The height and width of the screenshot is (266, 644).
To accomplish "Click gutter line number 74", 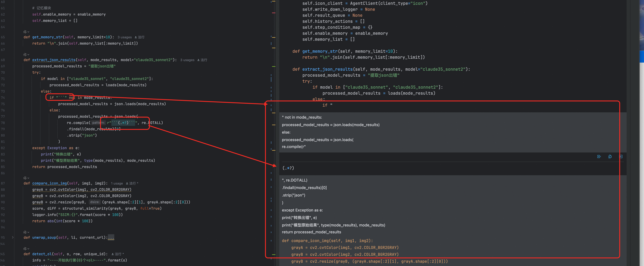I will 3,98.
